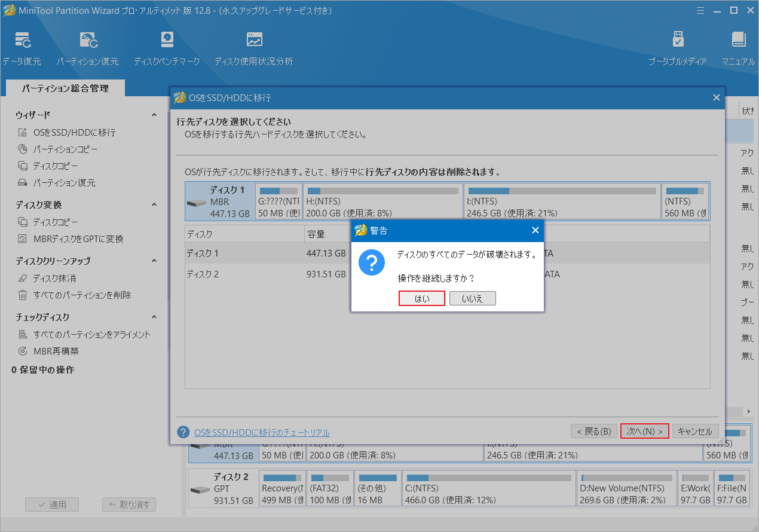Collapse the ディスククリーンアップ section
The width and height of the screenshot is (759, 532).
[x=154, y=261]
